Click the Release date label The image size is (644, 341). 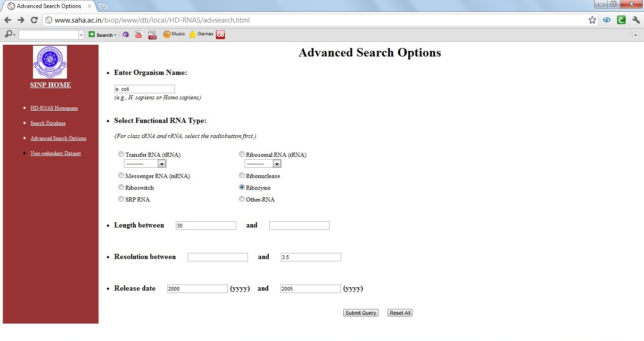[x=135, y=288]
